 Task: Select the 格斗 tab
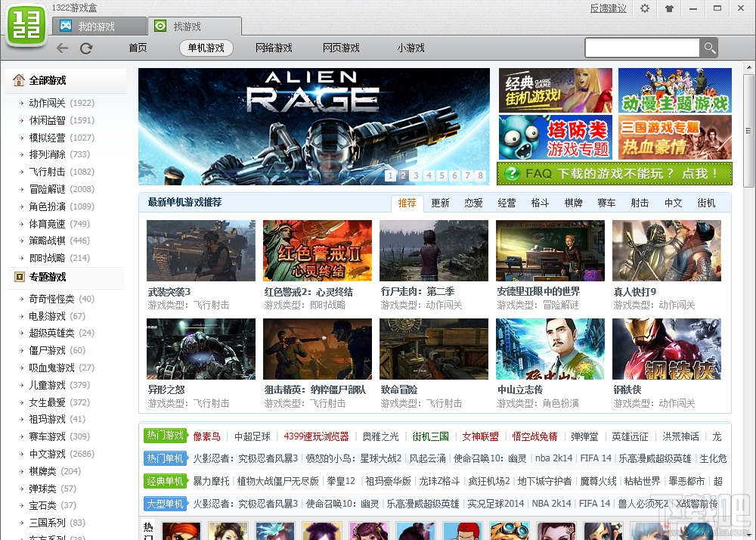point(540,203)
